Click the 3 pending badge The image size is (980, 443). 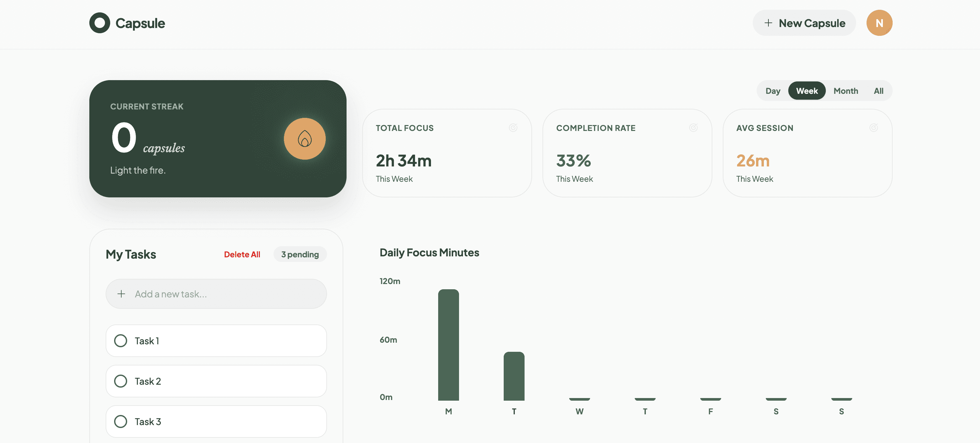point(300,254)
